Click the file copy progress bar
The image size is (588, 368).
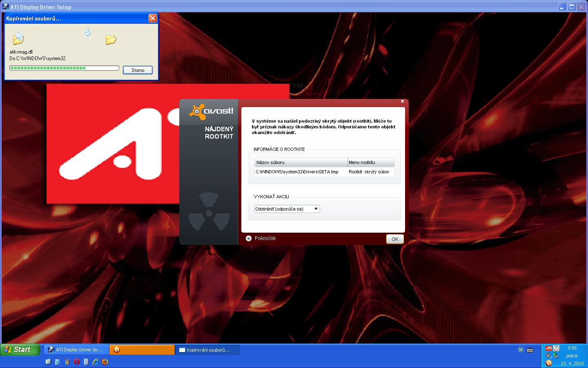[64, 68]
